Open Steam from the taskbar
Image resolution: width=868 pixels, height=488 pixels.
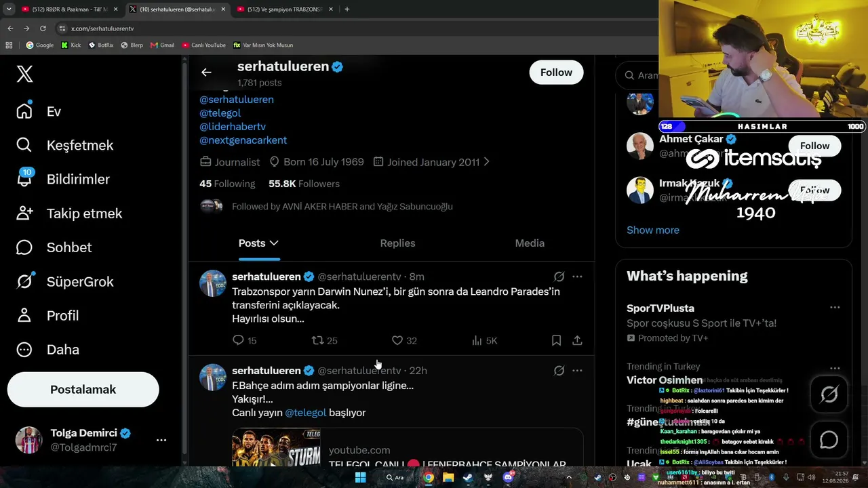[468, 477]
